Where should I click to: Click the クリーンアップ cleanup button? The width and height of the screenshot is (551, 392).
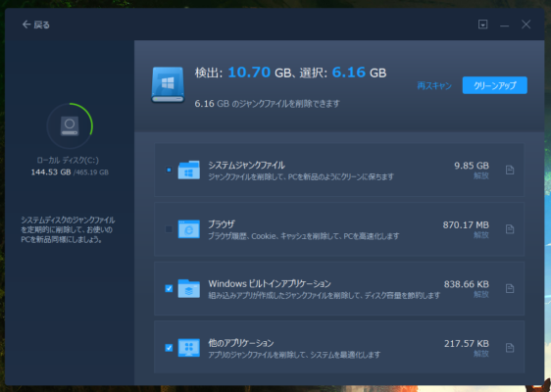coord(495,85)
